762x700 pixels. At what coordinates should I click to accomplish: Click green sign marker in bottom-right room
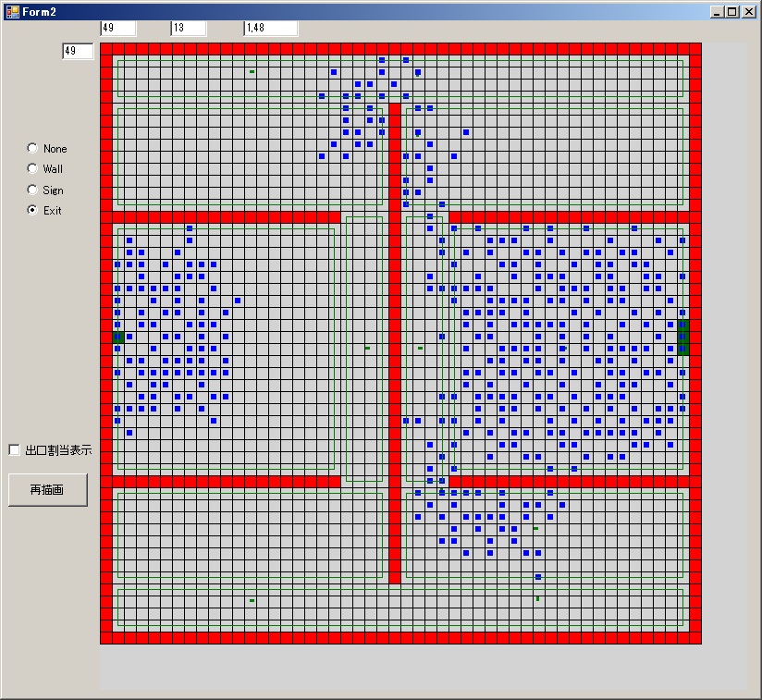pos(535,528)
